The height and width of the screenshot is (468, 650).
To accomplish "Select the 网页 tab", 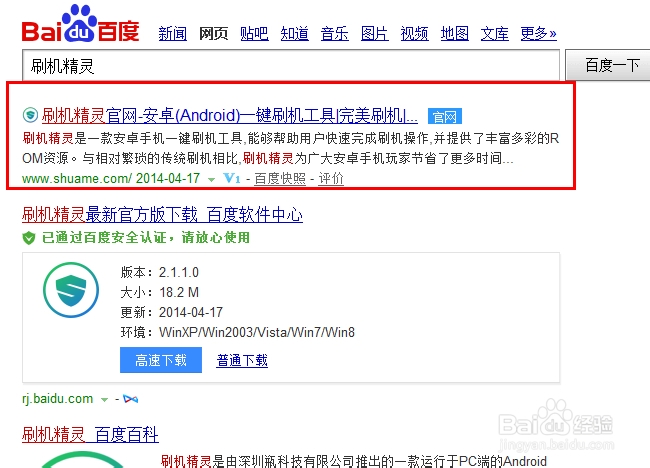I will pyautogui.click(x=213, y=33).
